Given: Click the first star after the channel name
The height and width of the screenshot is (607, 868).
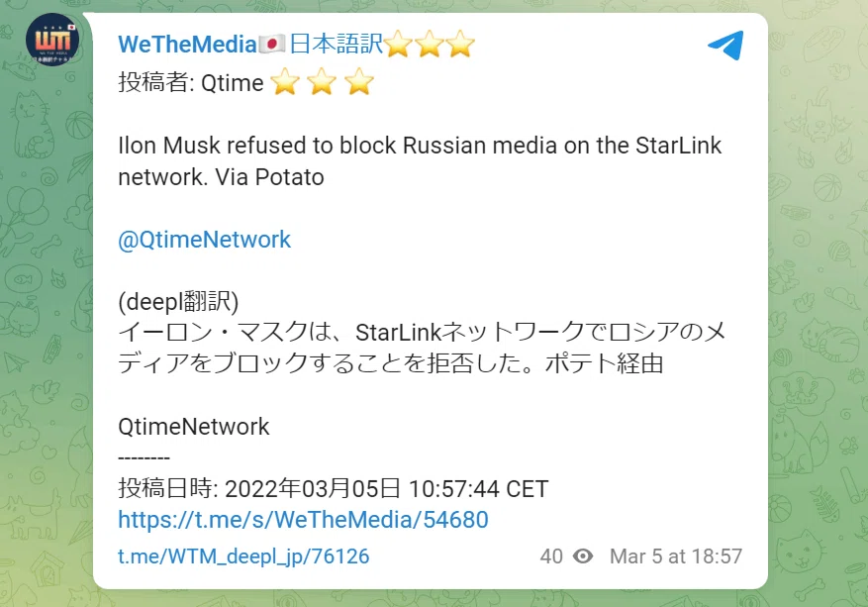Looking at the screenshot, I should 398,45.
